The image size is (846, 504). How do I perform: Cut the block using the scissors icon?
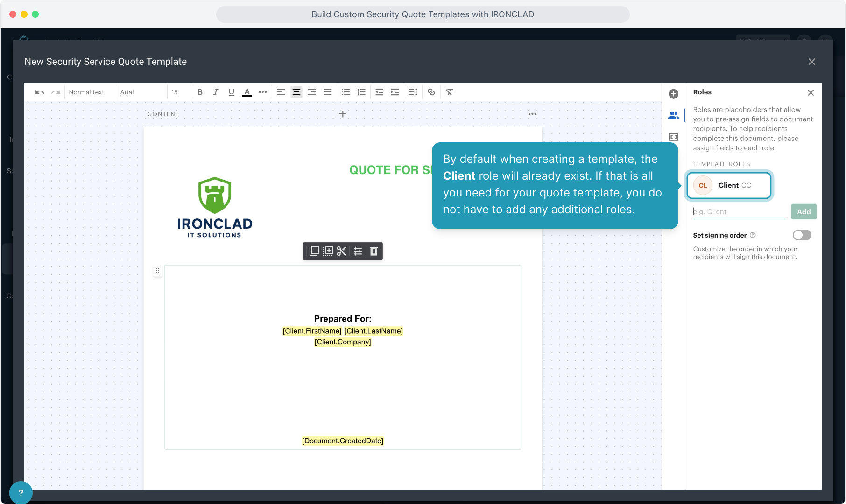342,251
